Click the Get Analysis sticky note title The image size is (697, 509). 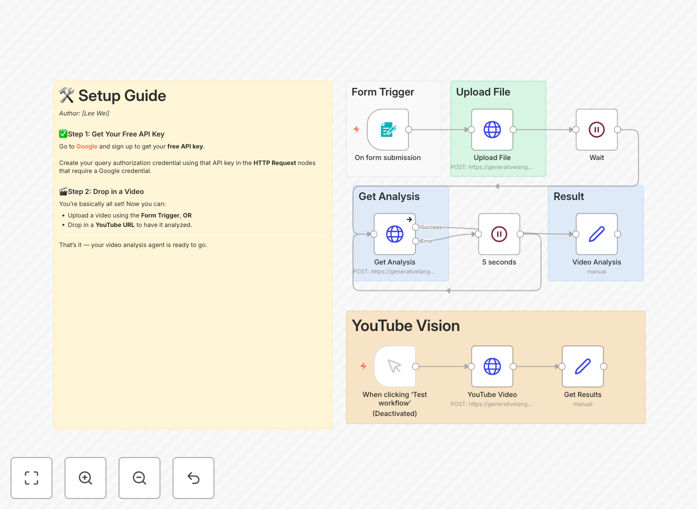coord(389,196)
